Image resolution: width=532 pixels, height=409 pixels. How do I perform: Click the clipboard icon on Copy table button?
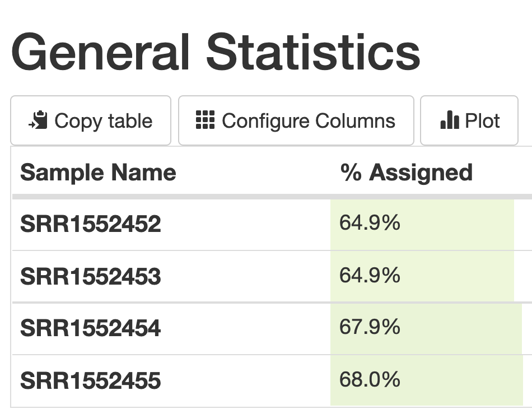pyautogui.click(x=38, y=120)
